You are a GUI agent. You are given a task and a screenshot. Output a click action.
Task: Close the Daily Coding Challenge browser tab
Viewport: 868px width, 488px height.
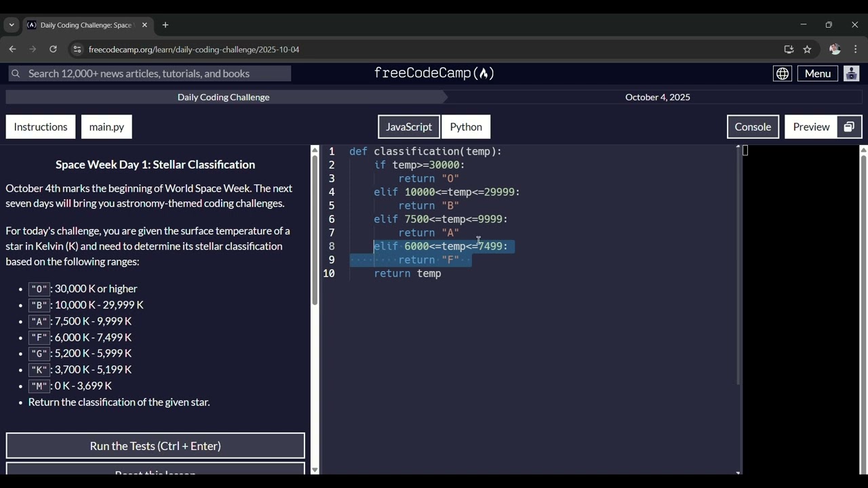click(x=144, y=25)
